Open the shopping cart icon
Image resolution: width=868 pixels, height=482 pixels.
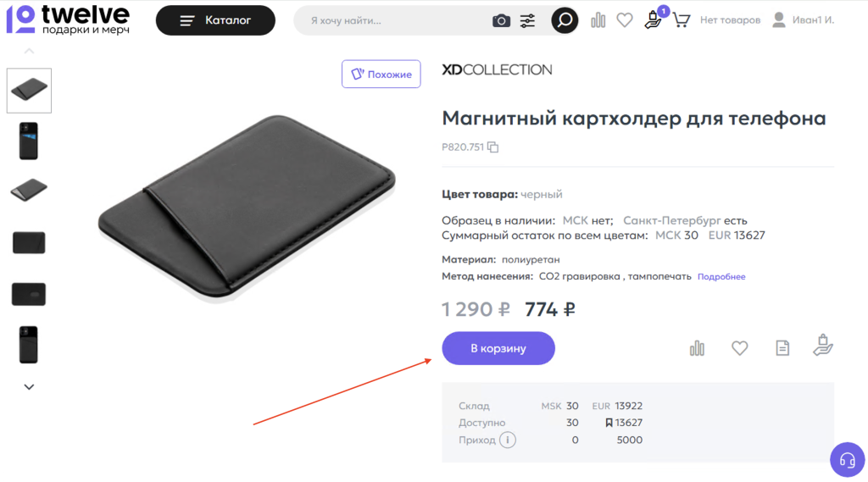point(682,20)
